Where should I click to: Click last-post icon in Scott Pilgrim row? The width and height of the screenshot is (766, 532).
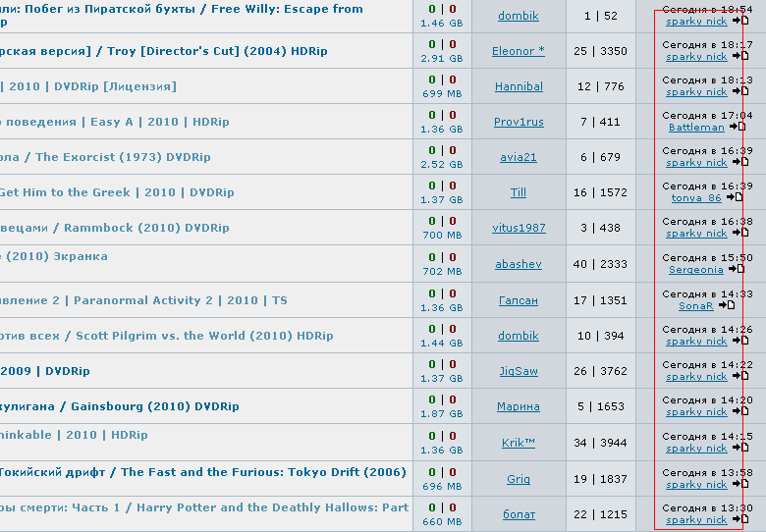(x=741, y=342)
